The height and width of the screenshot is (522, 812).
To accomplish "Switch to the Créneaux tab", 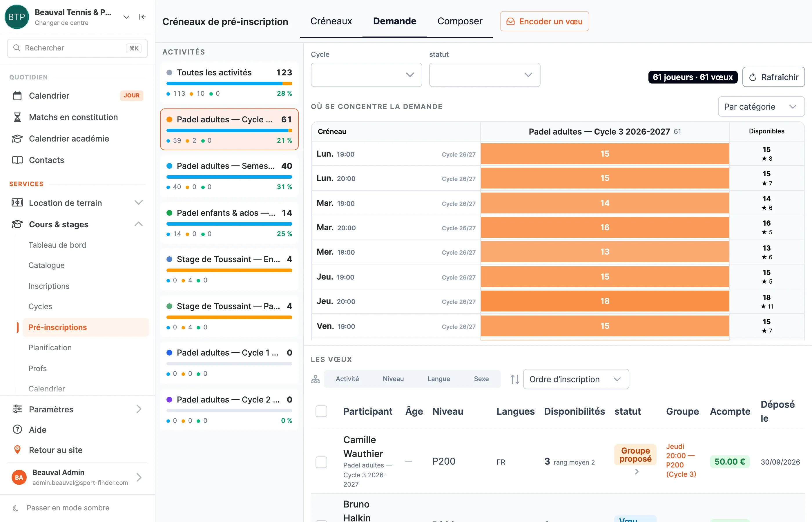I will [331, 21].
